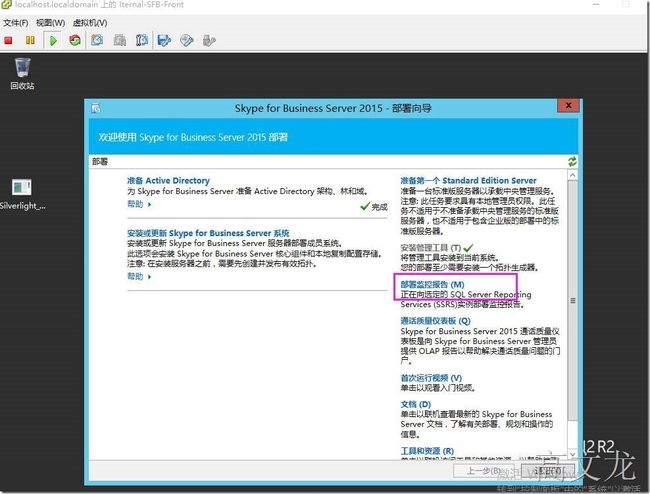This screenshot has width=650, height=494.
Task: Click the wizard title bar icon
Action: [x=96, y=109]
